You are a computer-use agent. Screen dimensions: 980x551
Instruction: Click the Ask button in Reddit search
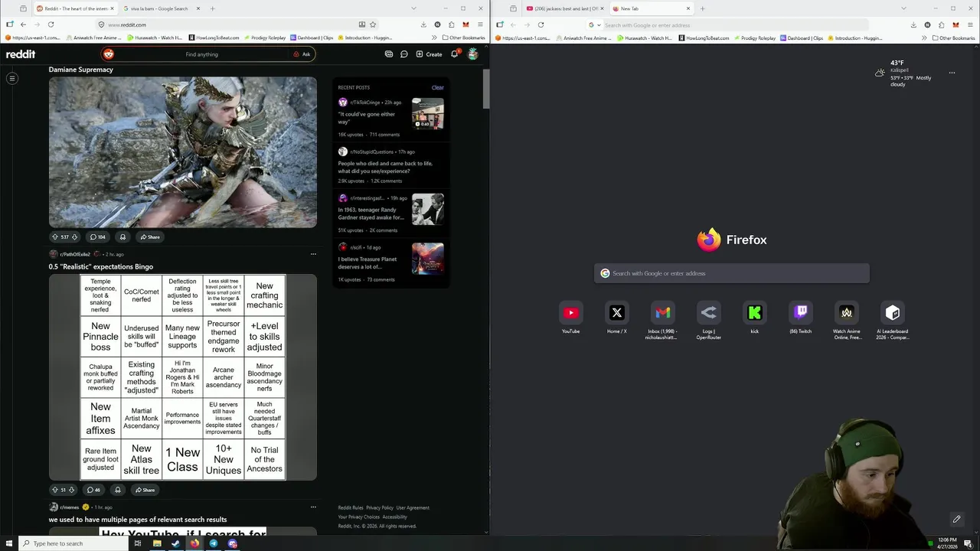(302, 54)
